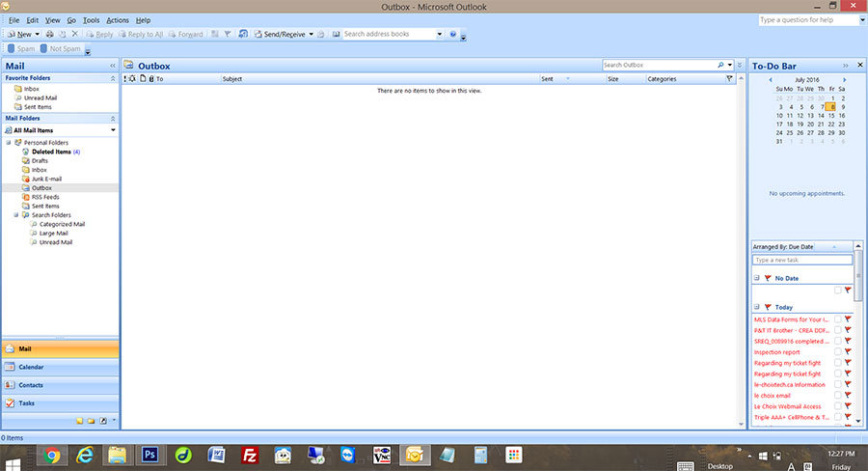Click the Subject column header
This screenshot has width=868, height=471.
pos(380,79)
